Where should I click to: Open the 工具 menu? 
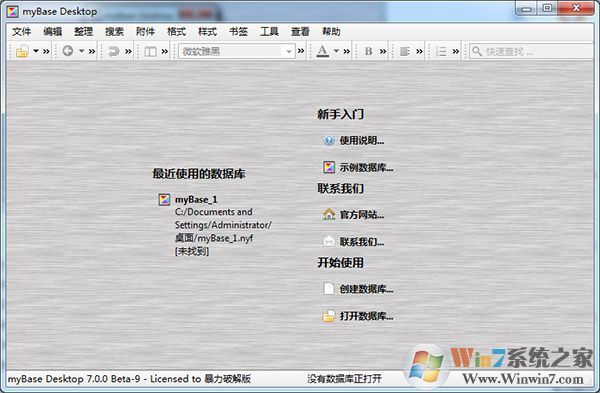[x=269, y=32]
